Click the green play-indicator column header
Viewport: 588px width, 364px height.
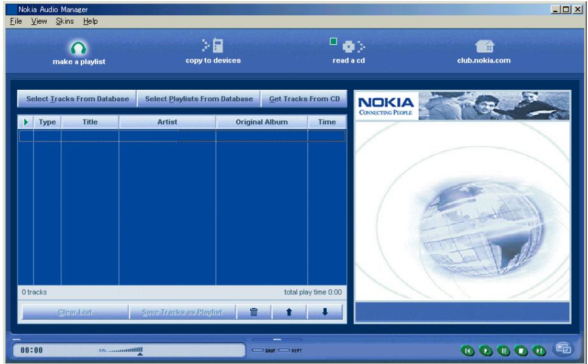pos(26,122)
